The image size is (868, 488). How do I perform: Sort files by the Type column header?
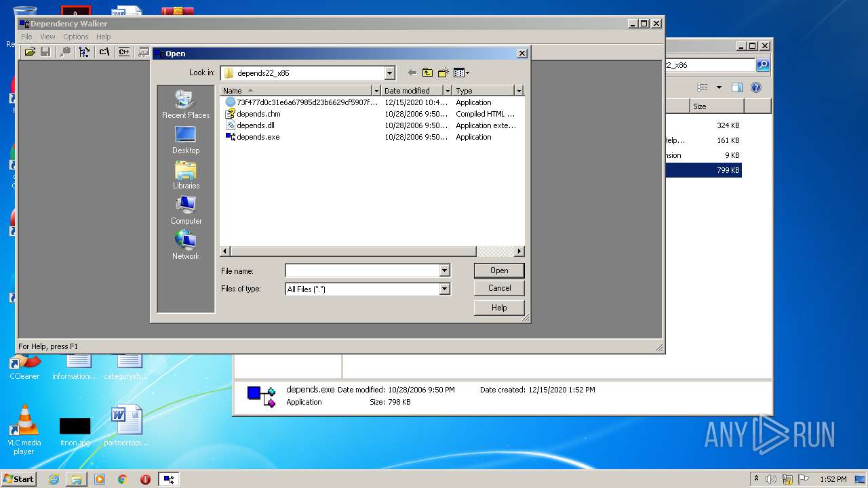click(484, 90)
